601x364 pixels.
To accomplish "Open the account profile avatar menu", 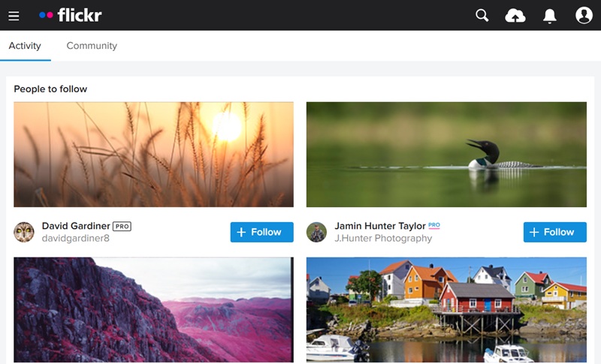I will click(584, 16).
